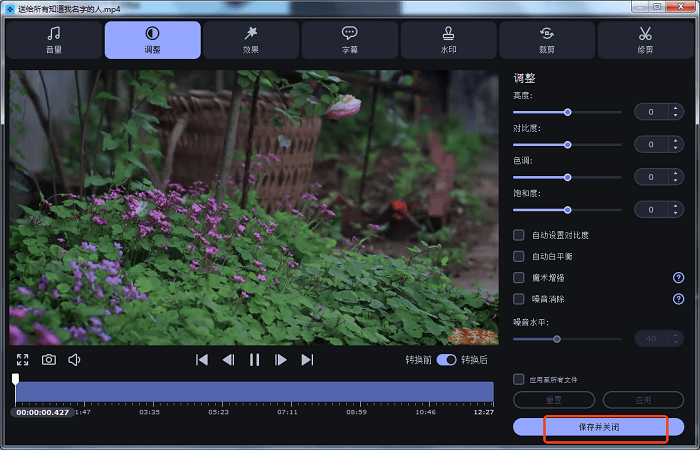Screen dimensions: 700x450
Task: Click the timeline playhead marker
Action: [x=15, y=379]
